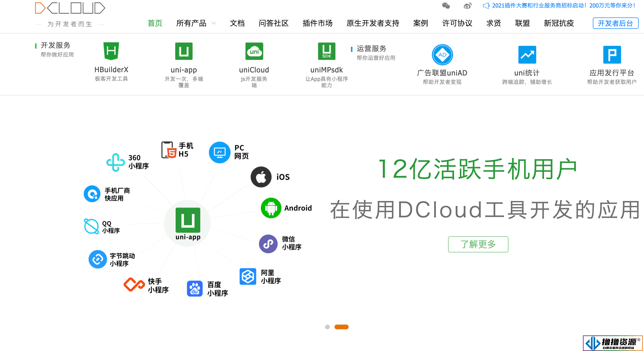This screenshot has height=351, width=644.
Task: Open 文档 in navigation
Action: click(x=237, y=23)
